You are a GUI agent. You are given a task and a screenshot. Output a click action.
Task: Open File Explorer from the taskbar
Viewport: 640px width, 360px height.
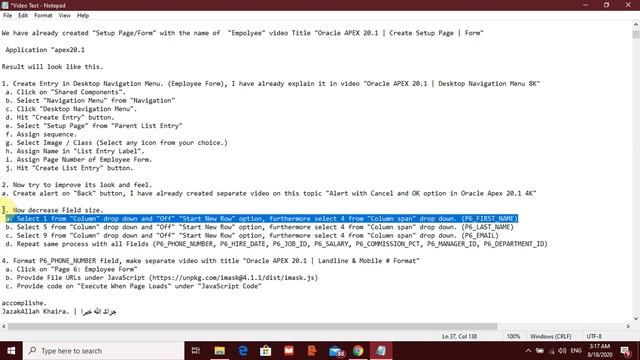220,351
